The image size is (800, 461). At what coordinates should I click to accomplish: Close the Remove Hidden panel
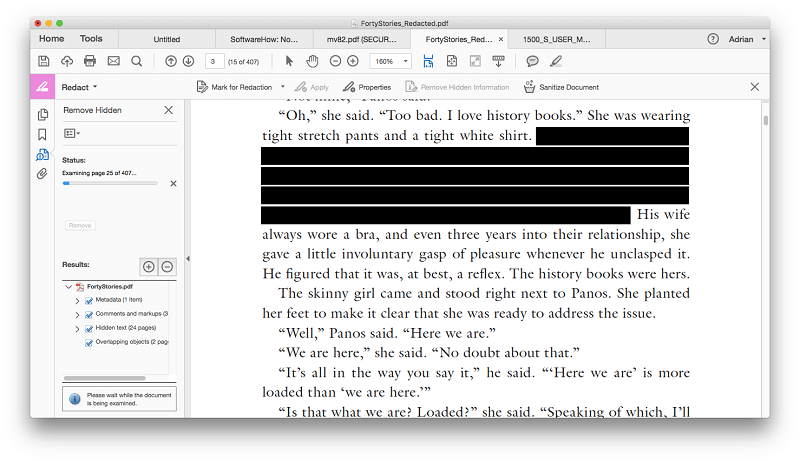coord(169,110)
